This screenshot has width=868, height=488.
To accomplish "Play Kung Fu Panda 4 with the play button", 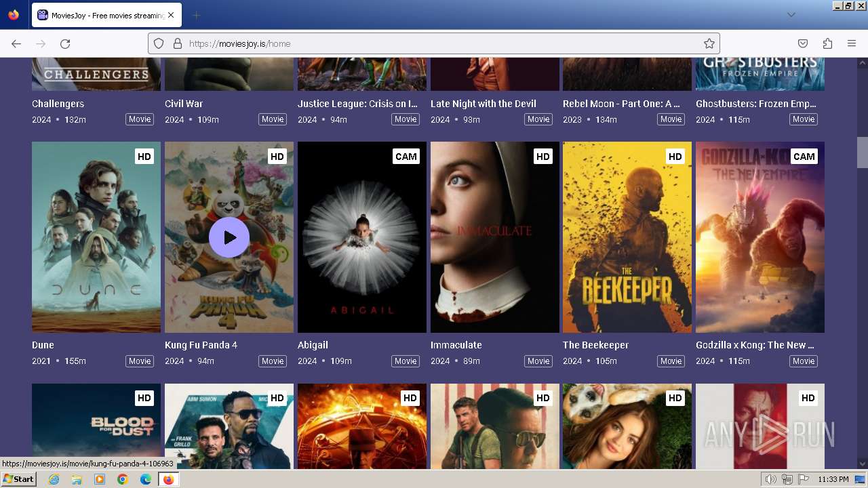I will 229,237.
